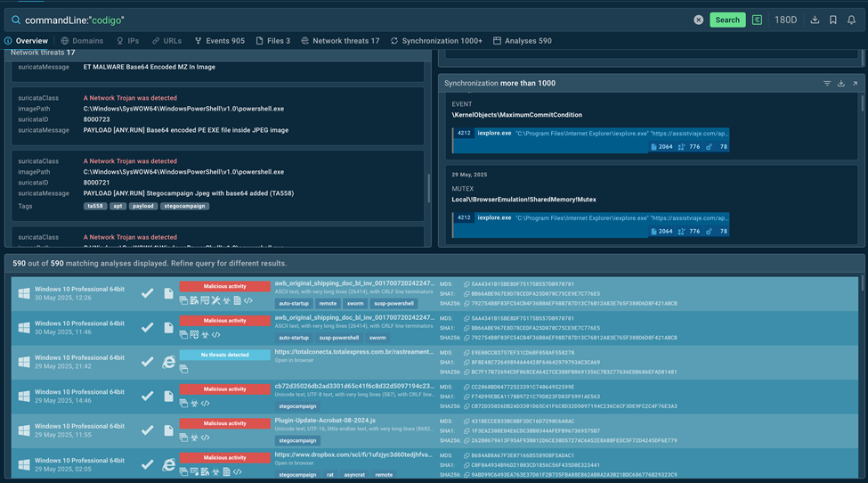Click the filter icon in the Synchronization panel
This screenshot has height=483, width=868.
coord(827,84)
